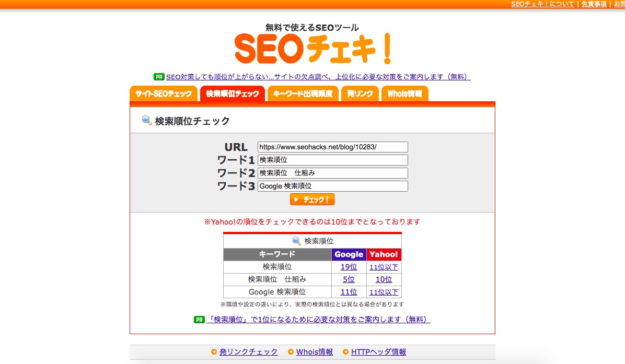The image size is (625, 364).
Task: Open the HTTPヘッダ情報 footer link
Action: [379, 352]
